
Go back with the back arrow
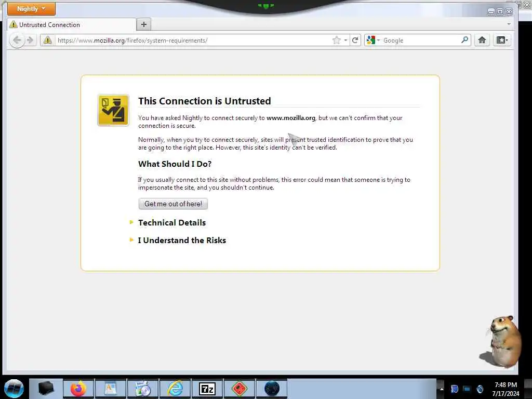tap(17, 41)
